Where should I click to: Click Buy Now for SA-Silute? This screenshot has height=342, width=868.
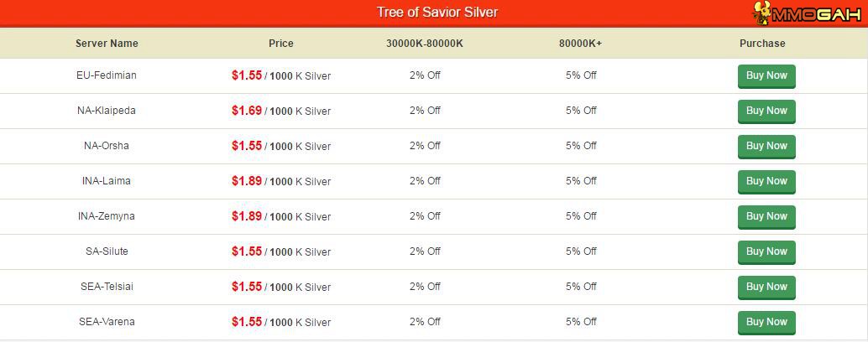pos(766,252)
